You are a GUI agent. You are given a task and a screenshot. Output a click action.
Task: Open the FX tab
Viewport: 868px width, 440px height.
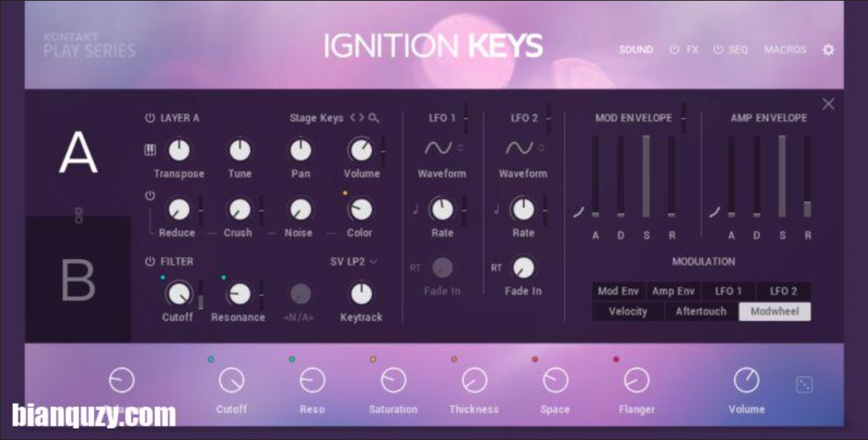pos(692,50)
